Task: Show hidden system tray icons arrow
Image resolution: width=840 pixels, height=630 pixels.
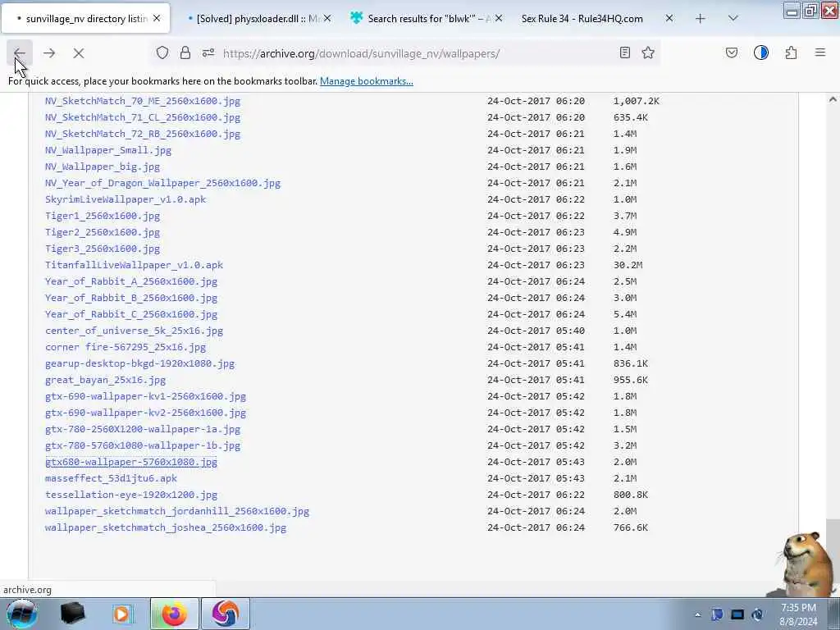Action: click(697, 614)
